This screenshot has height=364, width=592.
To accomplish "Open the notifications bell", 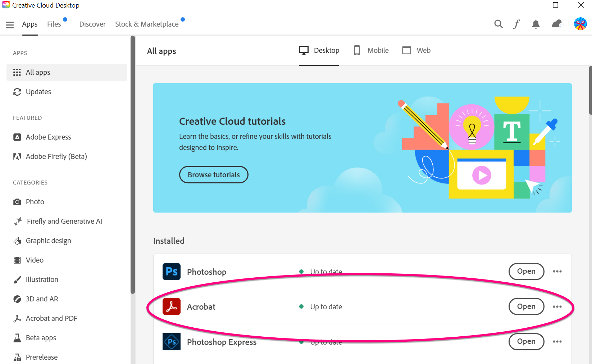I will (536, 24).
